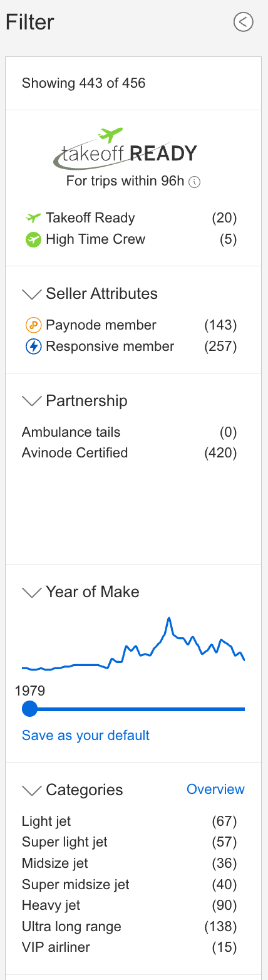268x980 pixels.
Task: Click the info icon beside 96h
Action: (195, 182)
